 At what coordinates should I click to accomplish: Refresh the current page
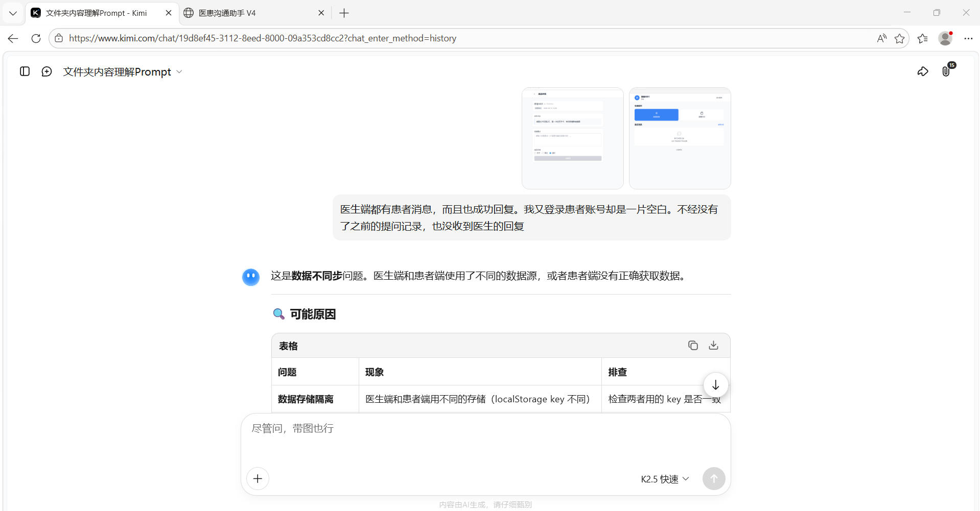pyautogui.click(x=36, y=38)
